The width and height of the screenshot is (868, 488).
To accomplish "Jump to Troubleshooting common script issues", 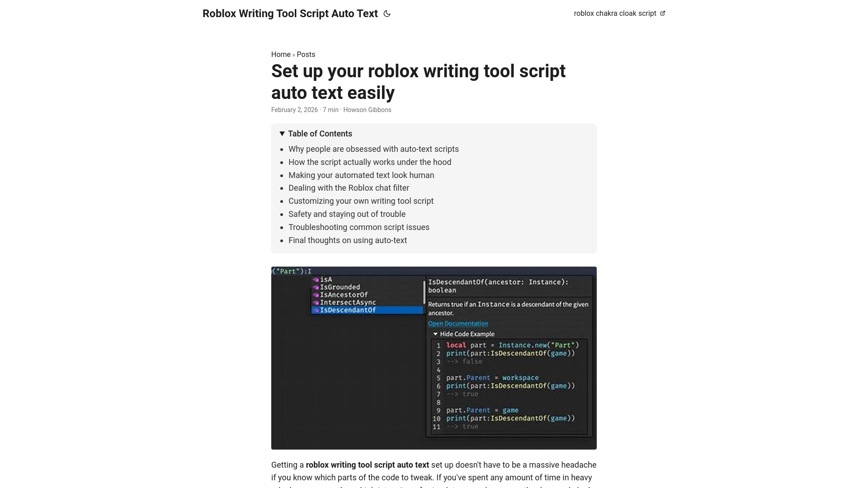I will [359, 227].
